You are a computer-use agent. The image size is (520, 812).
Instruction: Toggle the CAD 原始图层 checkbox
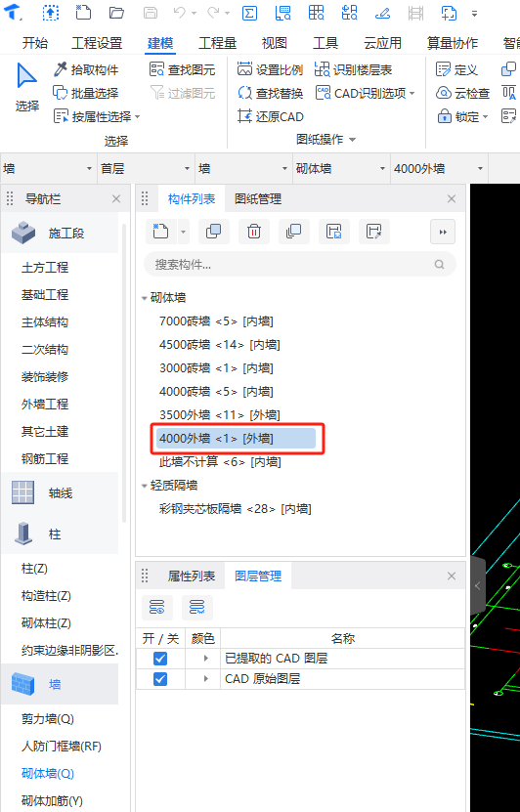tap(160, 679)
